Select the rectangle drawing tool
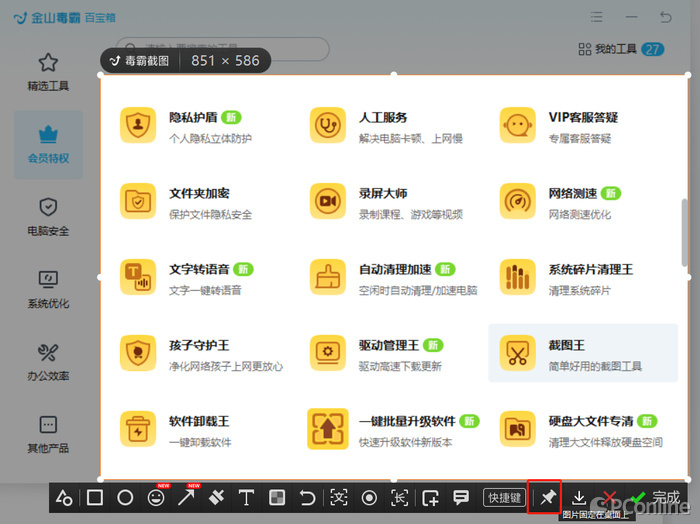This screenshot has height=524, width=700. (x=95, y=497)
